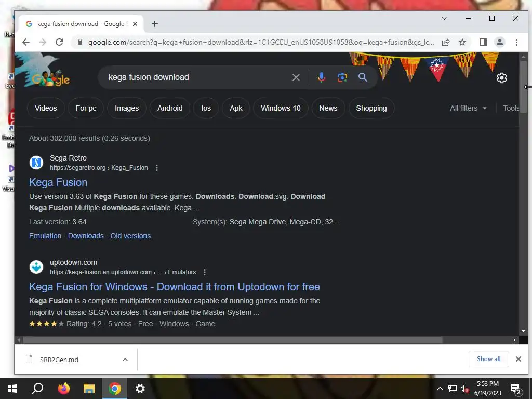The width and height of the screenshot is (532, 399).
Task: Open the Emulation sitelink
Action: click(45, 236)
